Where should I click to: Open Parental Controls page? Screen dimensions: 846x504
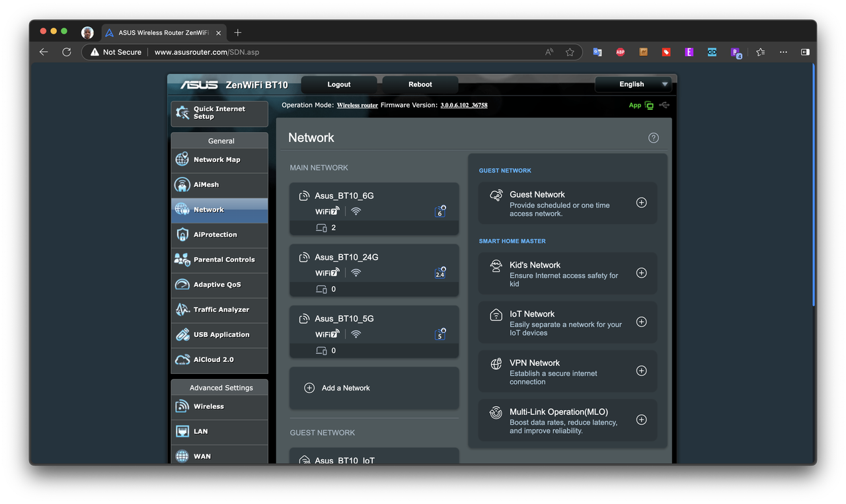click(219, 260)
